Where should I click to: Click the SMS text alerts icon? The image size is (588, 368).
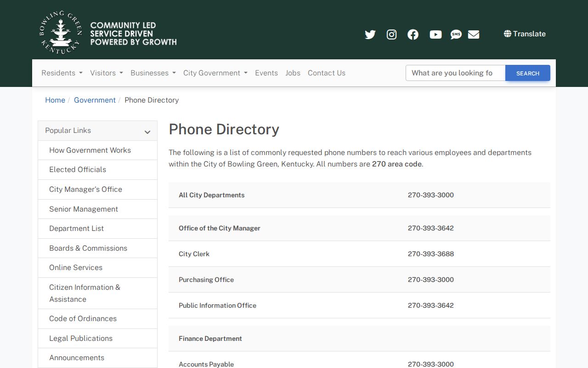coord(456,34)
